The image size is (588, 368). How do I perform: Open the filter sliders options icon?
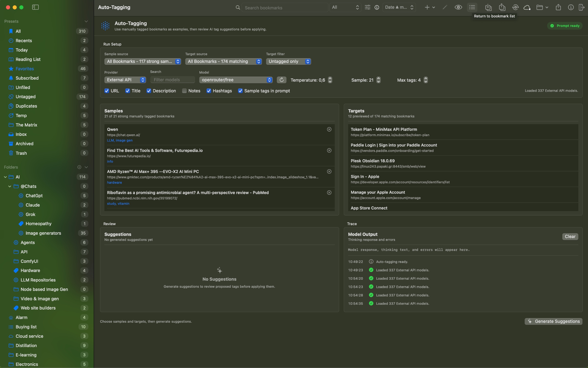[367, 7]
